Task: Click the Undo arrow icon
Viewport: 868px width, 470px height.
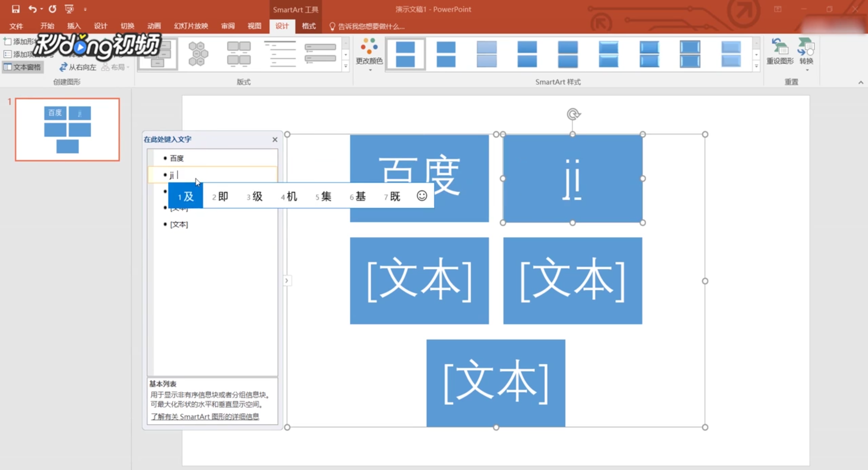Action: (32, 9)
